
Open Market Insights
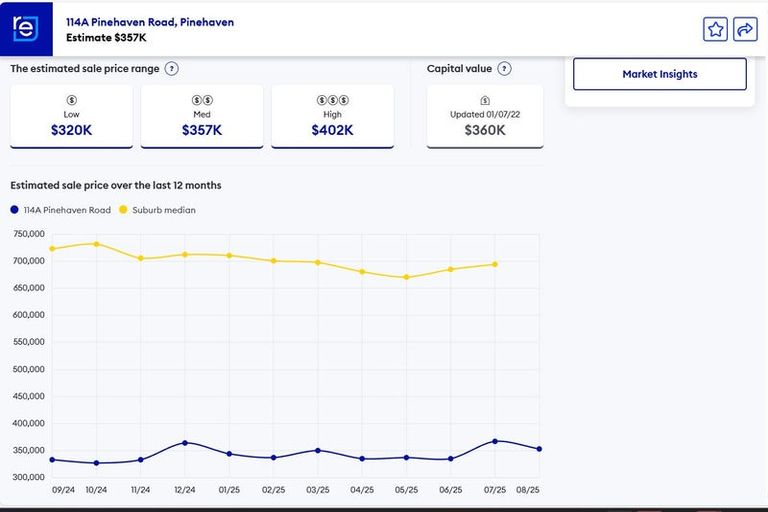659,74
